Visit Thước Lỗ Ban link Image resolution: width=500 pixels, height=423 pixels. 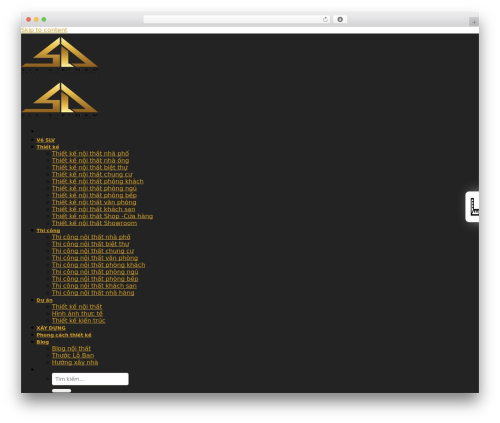73,356
